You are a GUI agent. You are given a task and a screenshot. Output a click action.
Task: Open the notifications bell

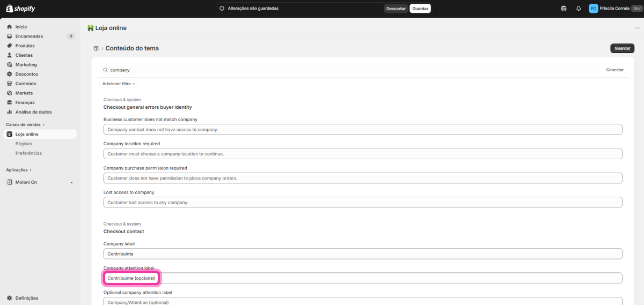tap(579, 9)
